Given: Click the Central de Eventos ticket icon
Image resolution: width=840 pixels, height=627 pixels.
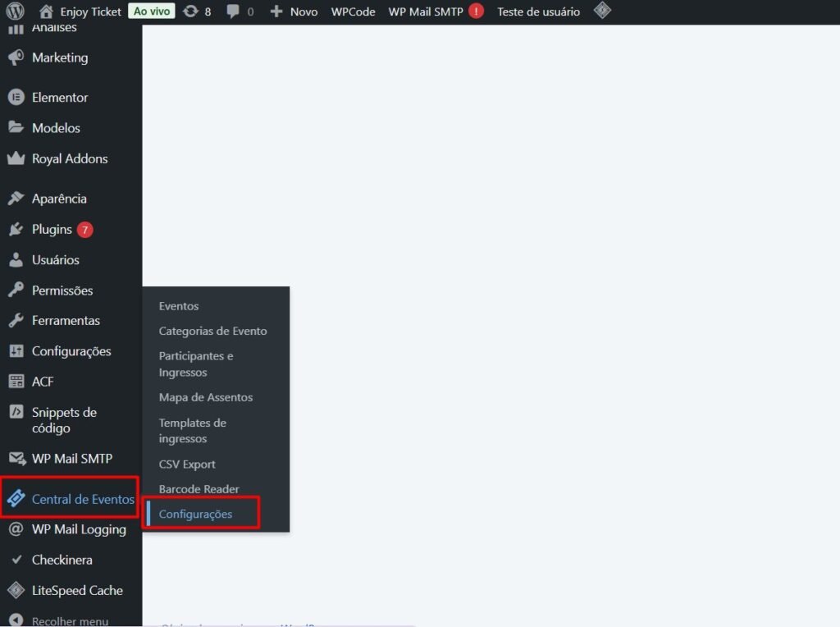Looking at the screenshot, I should 16,499.
